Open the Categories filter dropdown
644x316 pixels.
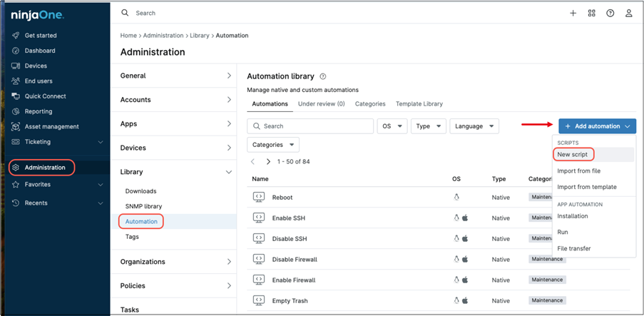pos(272,145)
